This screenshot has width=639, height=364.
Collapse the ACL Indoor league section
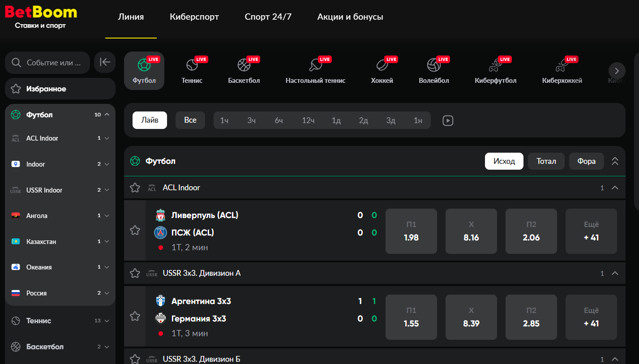(615, 188)
